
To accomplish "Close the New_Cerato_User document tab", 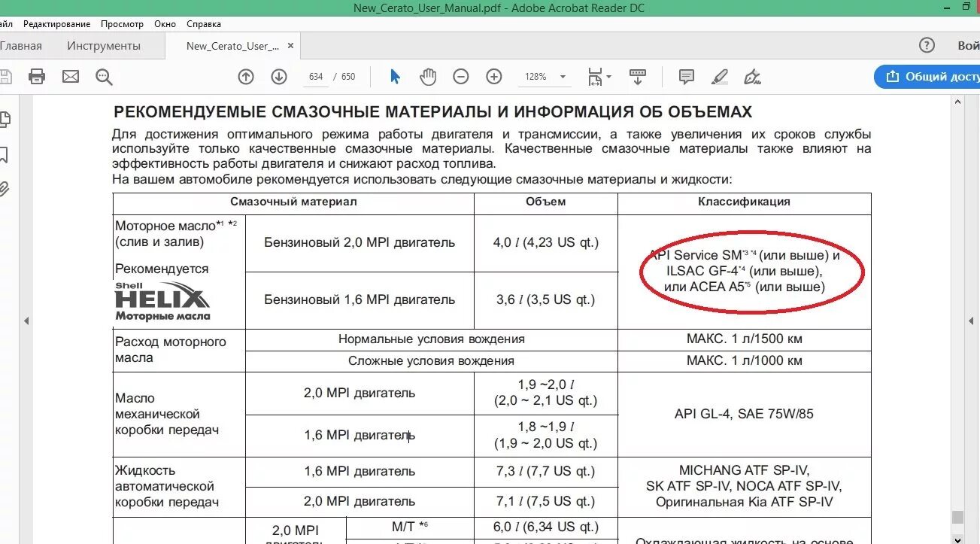I will click(291, 46).
